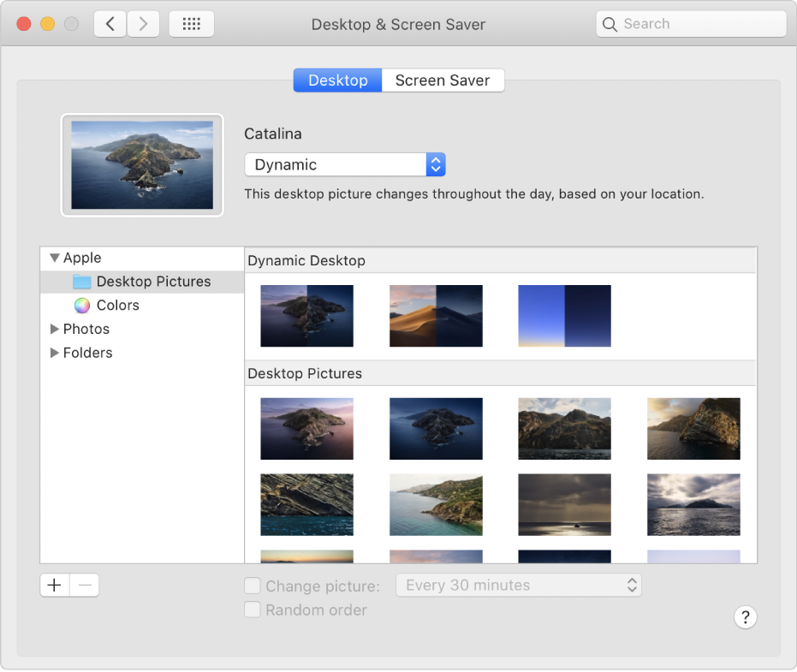Click the Add (+) button below the sidebar
The height and width of the screenshot is (672, 797).
(54, 585)
